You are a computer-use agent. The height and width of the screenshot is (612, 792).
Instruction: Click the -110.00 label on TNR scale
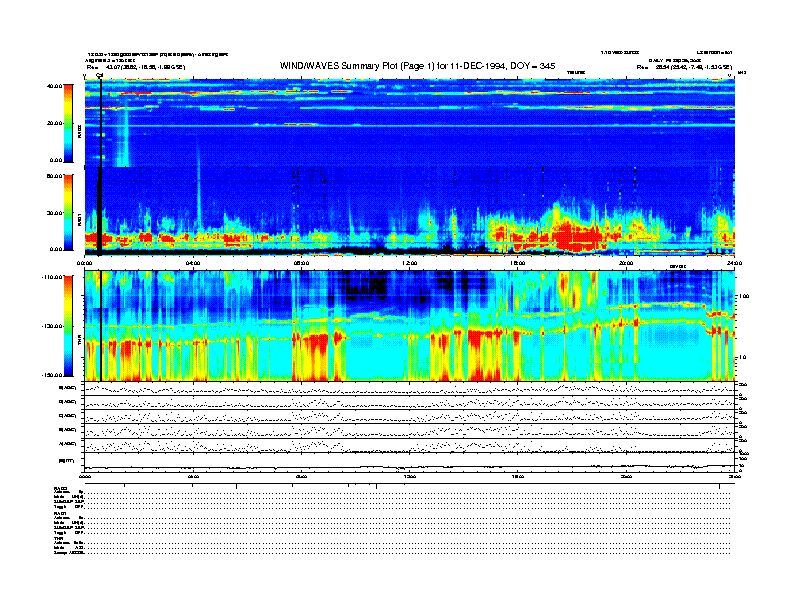click(x=53, y=277)
